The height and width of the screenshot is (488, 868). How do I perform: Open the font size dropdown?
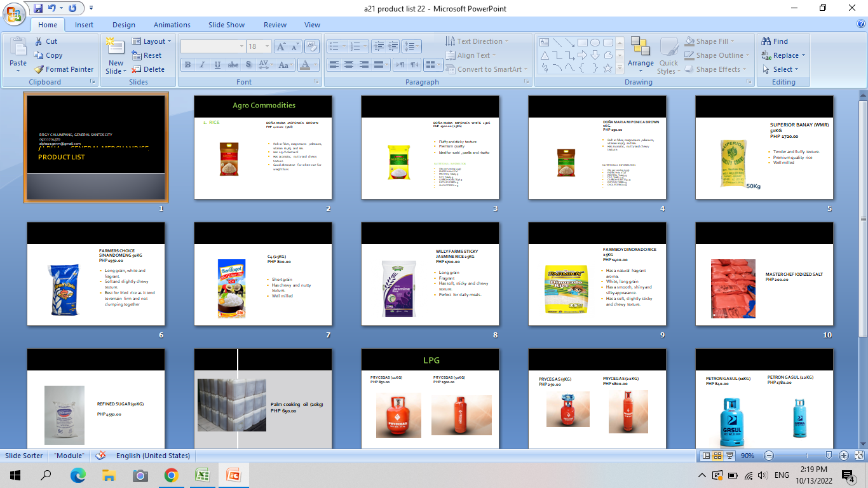tap(268, 46)
